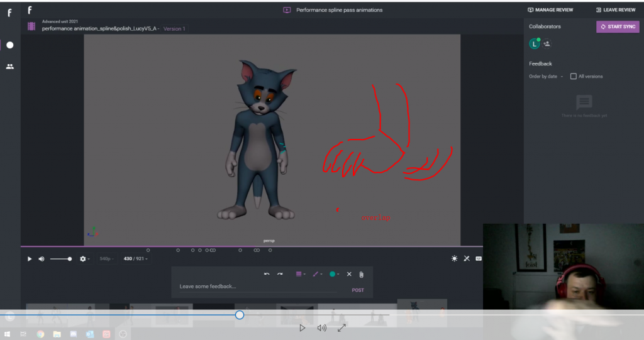Open the player settings gear dropdown
Viewport: 644px width, 340px height.
click(x=85, y=259)
